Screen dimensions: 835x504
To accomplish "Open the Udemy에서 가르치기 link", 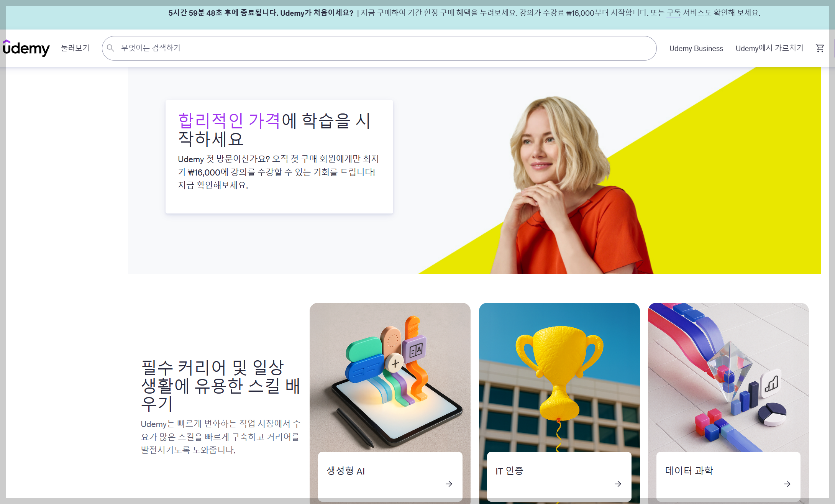I will [769, 48].
